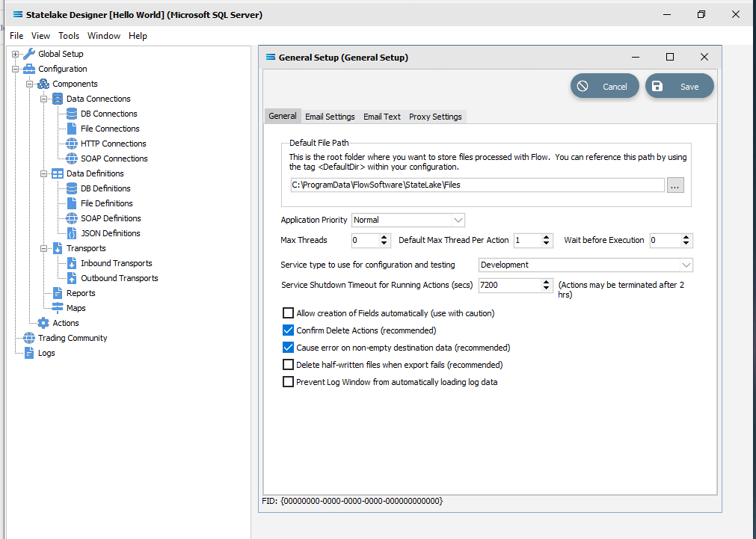
Task: Open the File menu
Action: pyautogui.click(x=16, y=36)
